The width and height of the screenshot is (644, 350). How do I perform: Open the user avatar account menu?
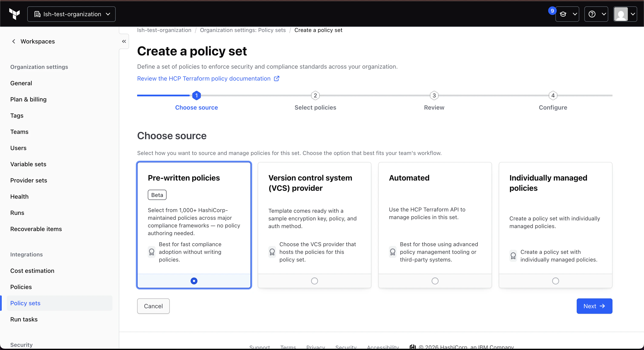coord(625,14)
